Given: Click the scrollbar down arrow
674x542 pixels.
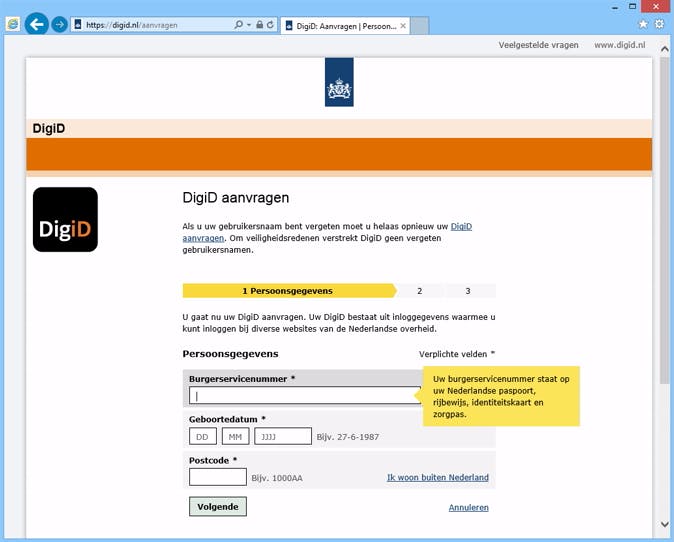Looking at the screenshot, I should coord(665,524).
